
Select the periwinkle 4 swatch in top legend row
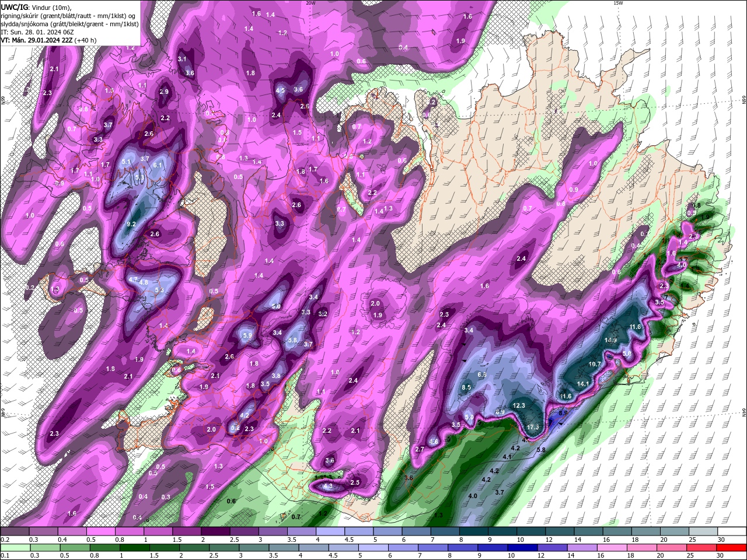click(330, 531)
